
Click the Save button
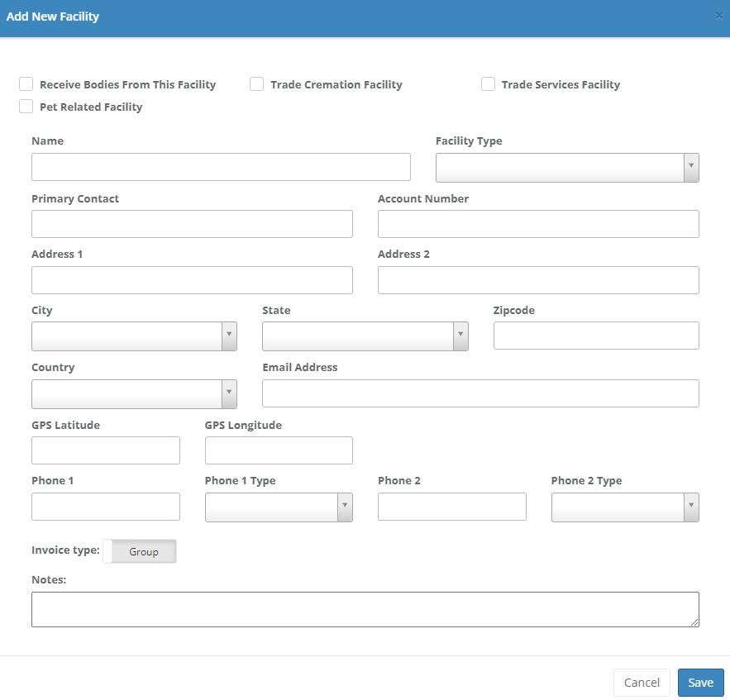tap(700, 682)
